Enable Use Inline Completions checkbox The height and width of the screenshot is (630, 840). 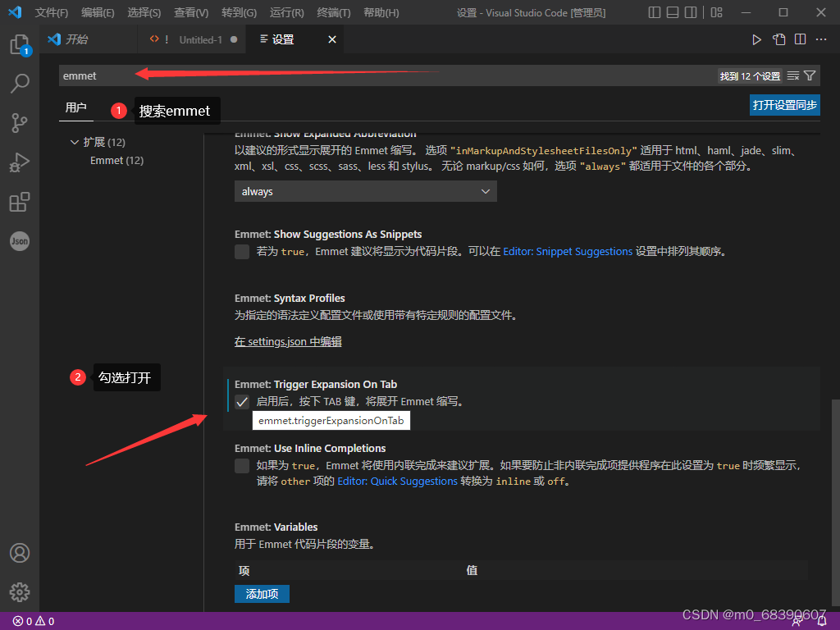pos(242,466)
